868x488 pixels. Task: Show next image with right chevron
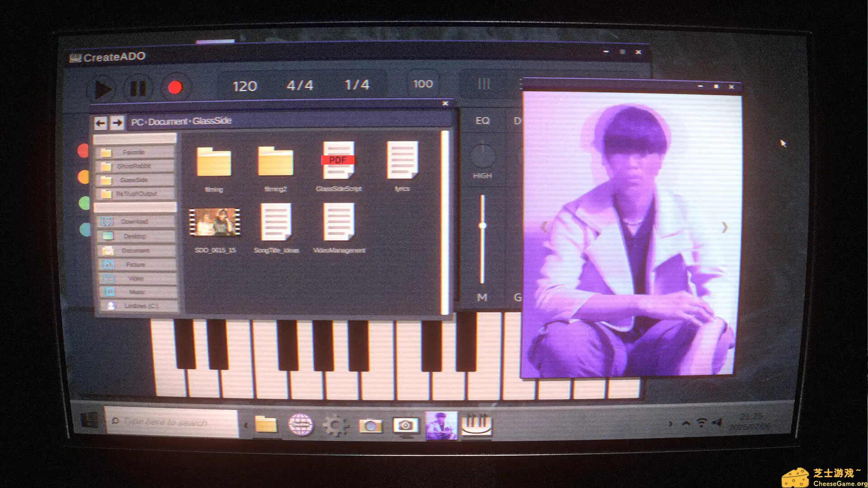(x=724, y=227)
